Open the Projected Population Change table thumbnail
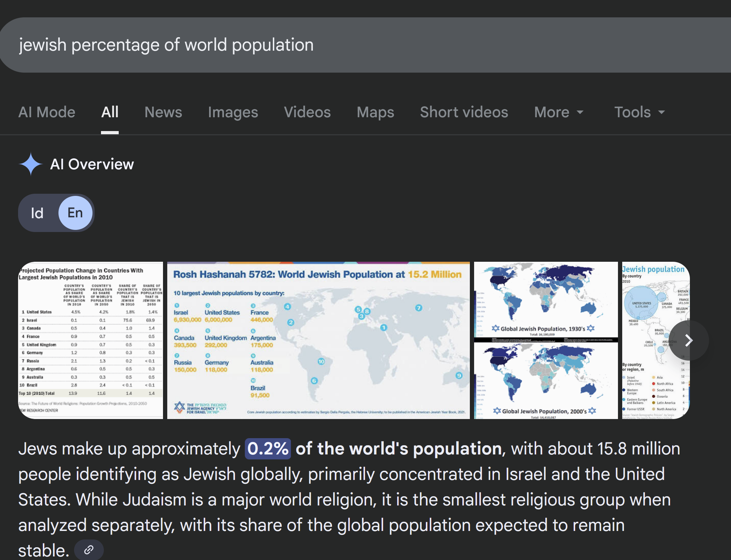The image size is (731, 560). pyautogui.click(x=91, y=340)
